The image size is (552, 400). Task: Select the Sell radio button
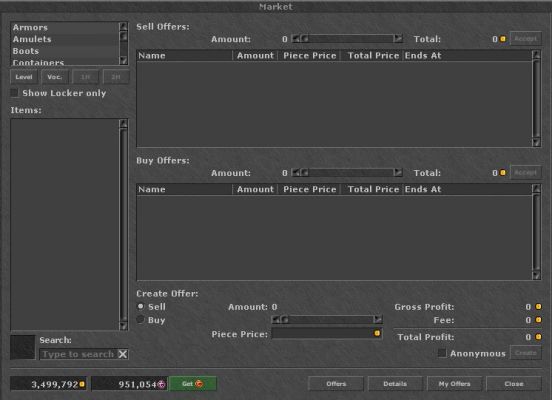pos(140,307)
